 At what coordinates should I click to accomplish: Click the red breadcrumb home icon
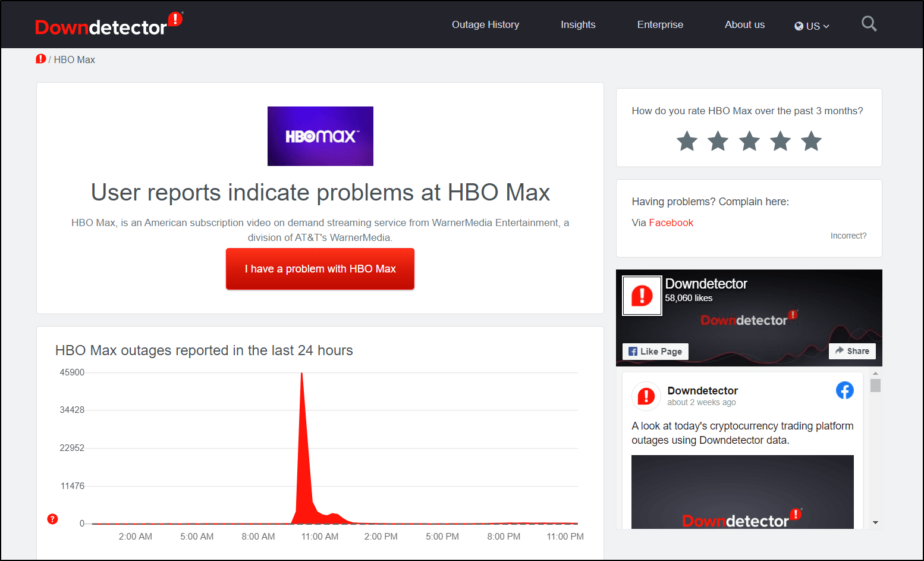(x=40, y=59)
